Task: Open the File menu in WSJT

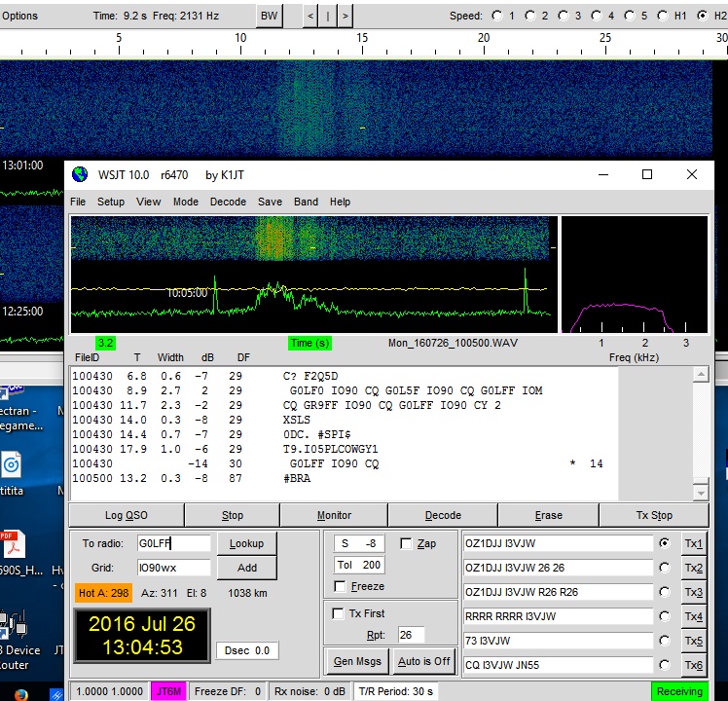Action: (78, 202)
